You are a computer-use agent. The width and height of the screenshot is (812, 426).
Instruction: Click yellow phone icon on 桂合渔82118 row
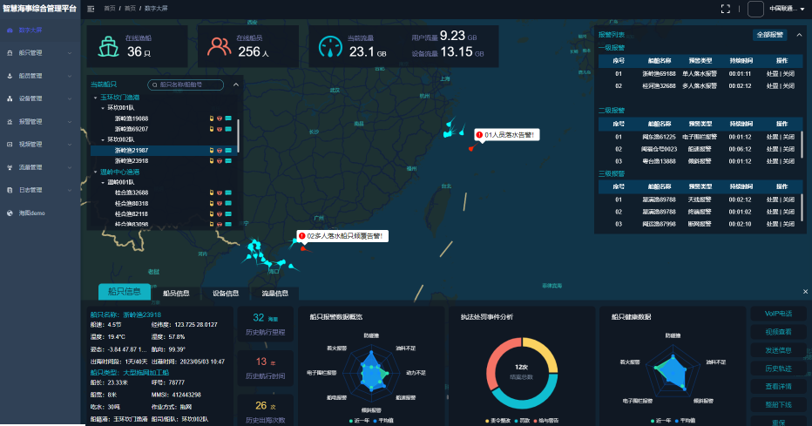click(211, 214)
